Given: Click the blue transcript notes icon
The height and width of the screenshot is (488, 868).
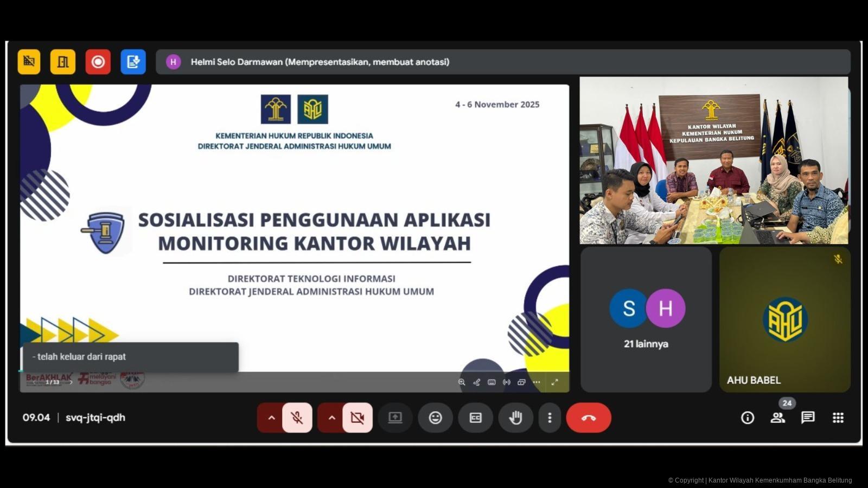Looking at the screenshot, I should (133, 62).
